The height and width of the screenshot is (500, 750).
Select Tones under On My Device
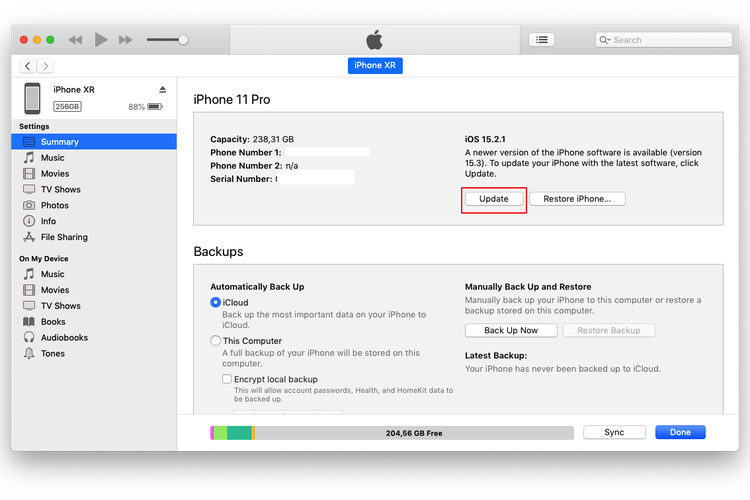[53, 354]
